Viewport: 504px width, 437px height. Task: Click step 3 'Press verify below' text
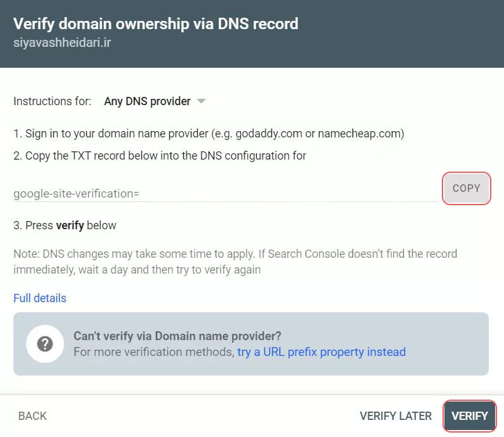(65, 225)
